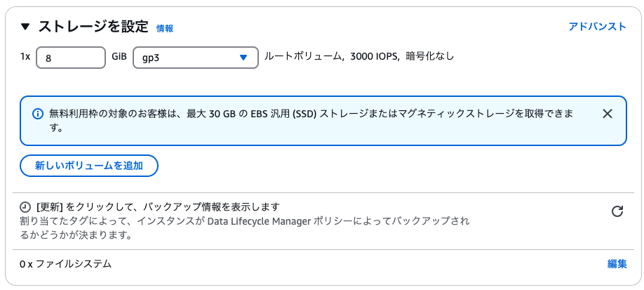Open the gp3 volume type dropdown
This screenshot has width=644, height=290.
pos(196,58)
